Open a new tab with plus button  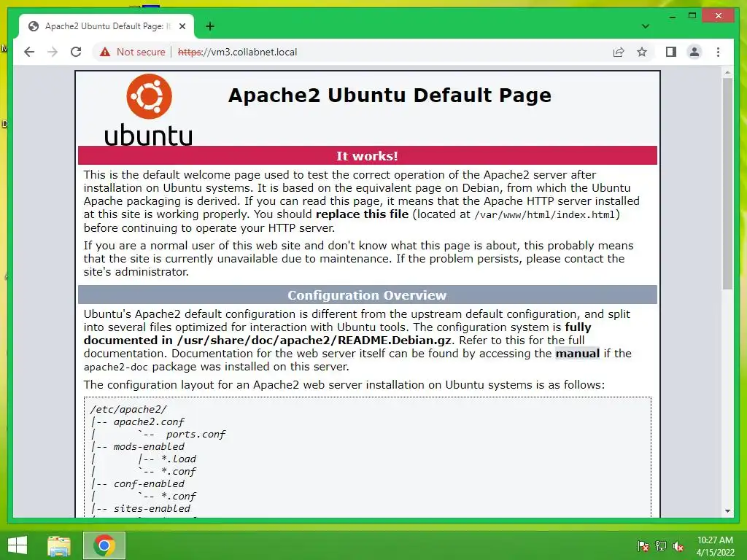[209, 26]
